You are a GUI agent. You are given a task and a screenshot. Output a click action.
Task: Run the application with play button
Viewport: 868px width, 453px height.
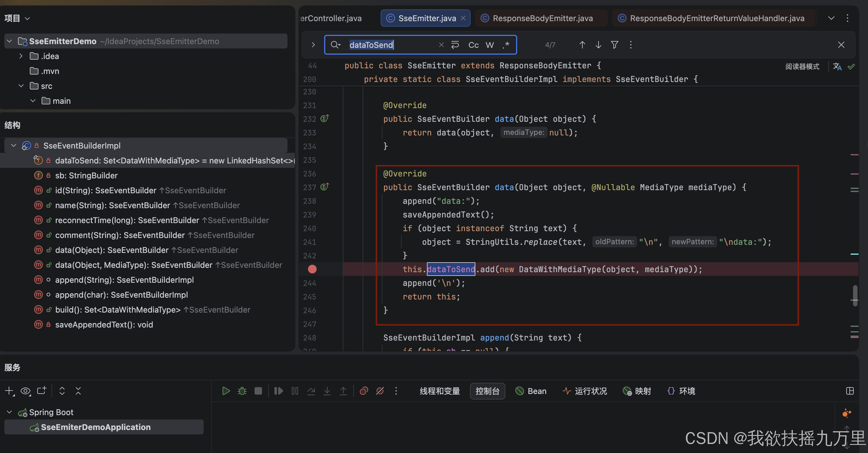pyautogui.click(x=226, y=391)
